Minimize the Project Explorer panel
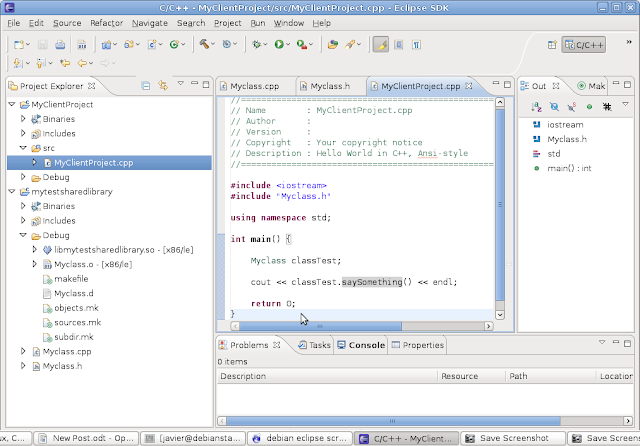 pos(194,84)
